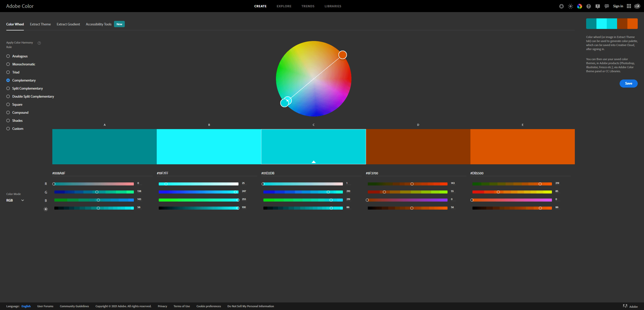Open the Creative Cloud icon in the header

click(637, 6)
